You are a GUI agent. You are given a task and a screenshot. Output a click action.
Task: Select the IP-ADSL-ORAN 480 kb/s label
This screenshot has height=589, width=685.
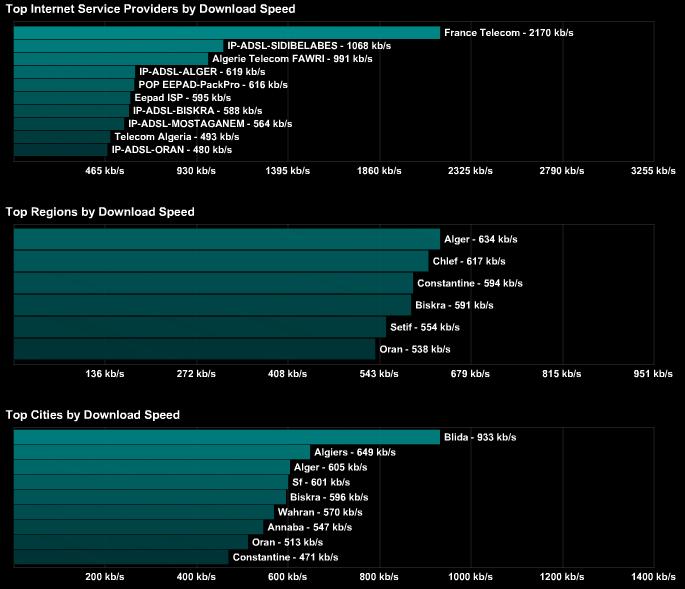(x=171, y=150)
